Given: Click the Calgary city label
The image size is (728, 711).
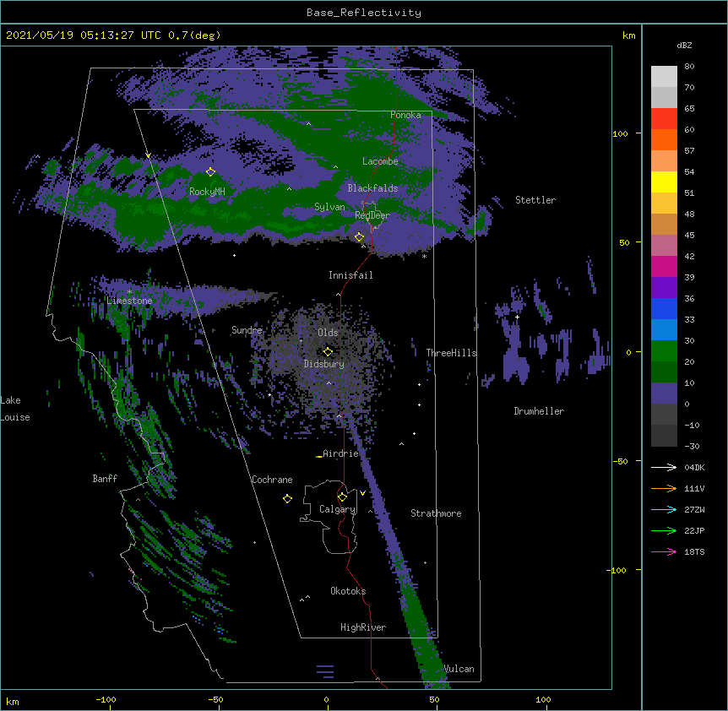Looking at the screenshot, I should tap(338, 509).
